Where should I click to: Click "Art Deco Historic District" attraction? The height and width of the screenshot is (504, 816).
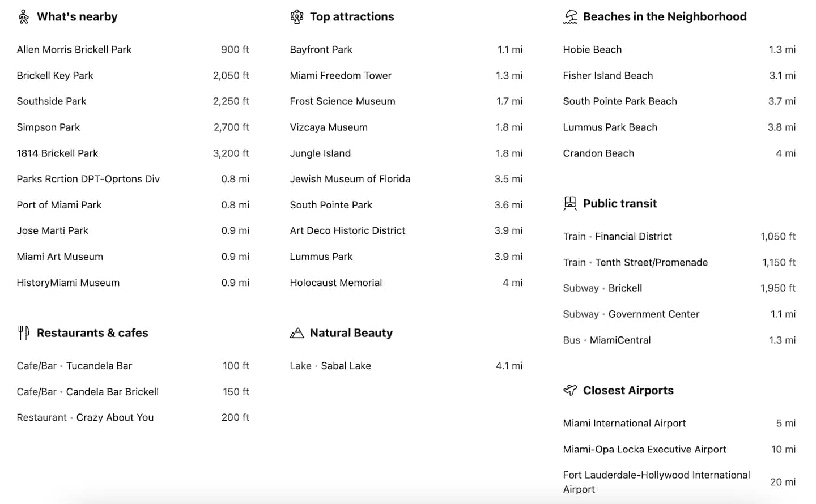point(348,231)
